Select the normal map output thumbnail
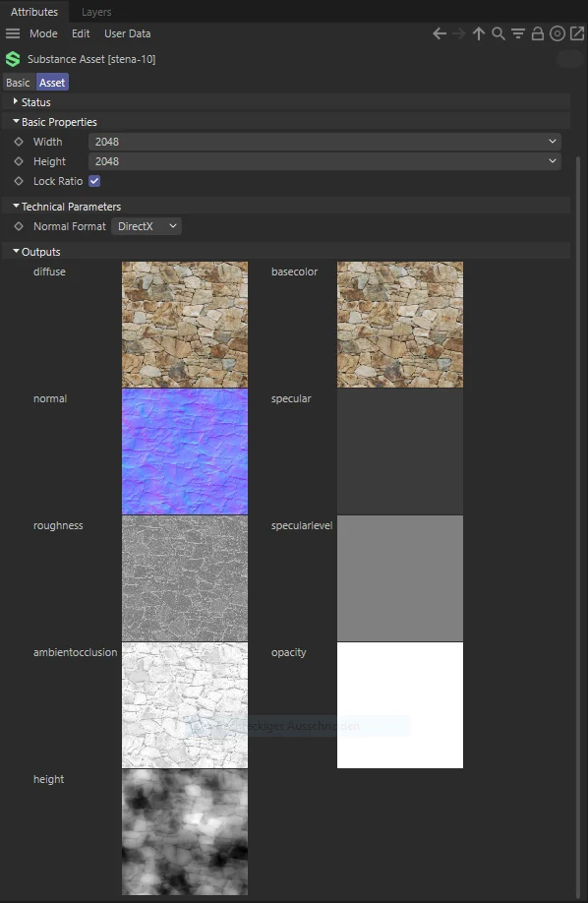The height and width of the screenshot is (903, 588). pyautogui.click(x=185, y=451)
